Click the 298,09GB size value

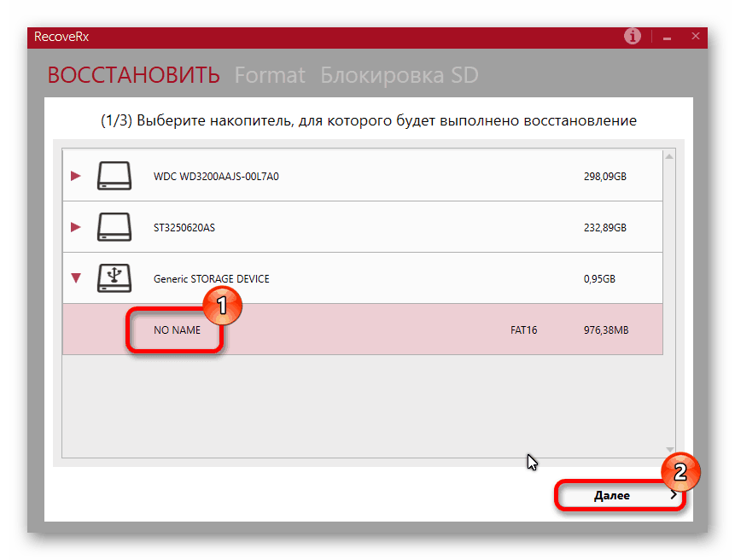click(604, 176)
